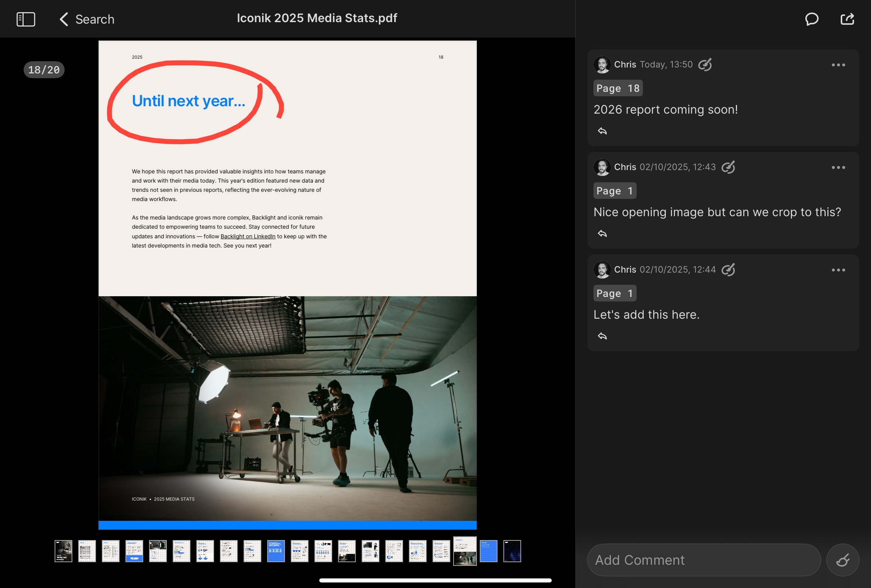This screenshot has height=588, width=871.
Task: Jump to Page 18 tag in first comment
Action: tap(618, 89)
